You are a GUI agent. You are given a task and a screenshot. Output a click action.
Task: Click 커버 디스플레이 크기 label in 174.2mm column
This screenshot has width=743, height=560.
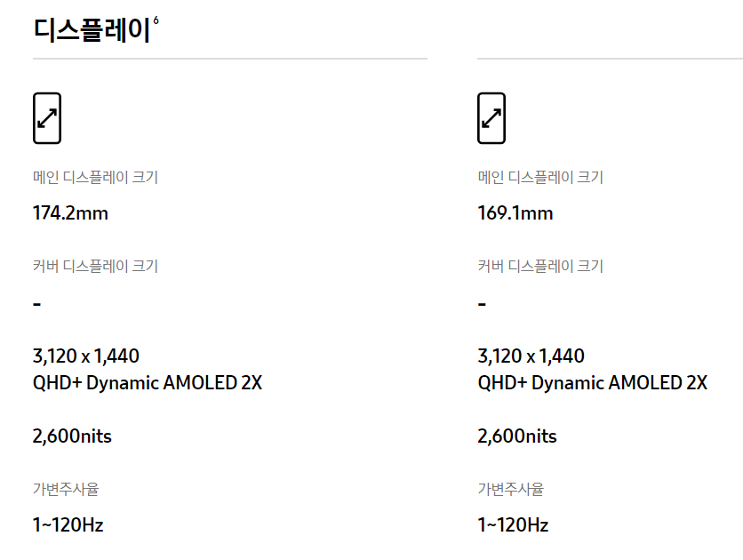(x=95, y=266)
